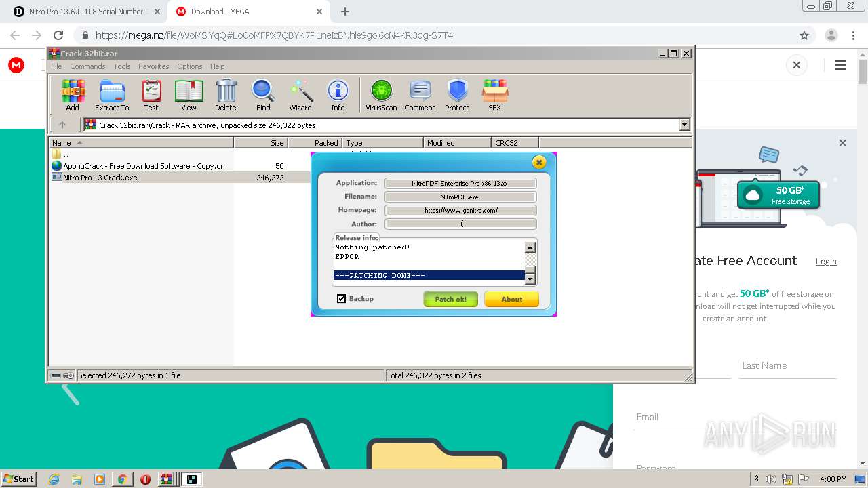Viewport: 868px width, 488px height.
Task: Click the WinRAR Add toolbar icon
Action: pos(73,96)
